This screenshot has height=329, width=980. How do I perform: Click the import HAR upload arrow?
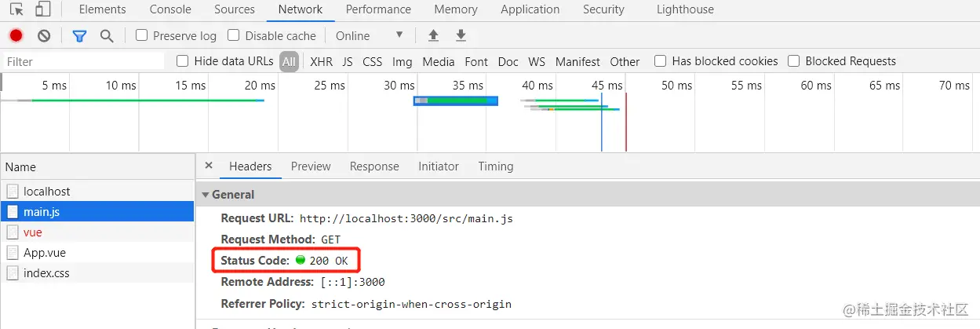pos(433,35)
